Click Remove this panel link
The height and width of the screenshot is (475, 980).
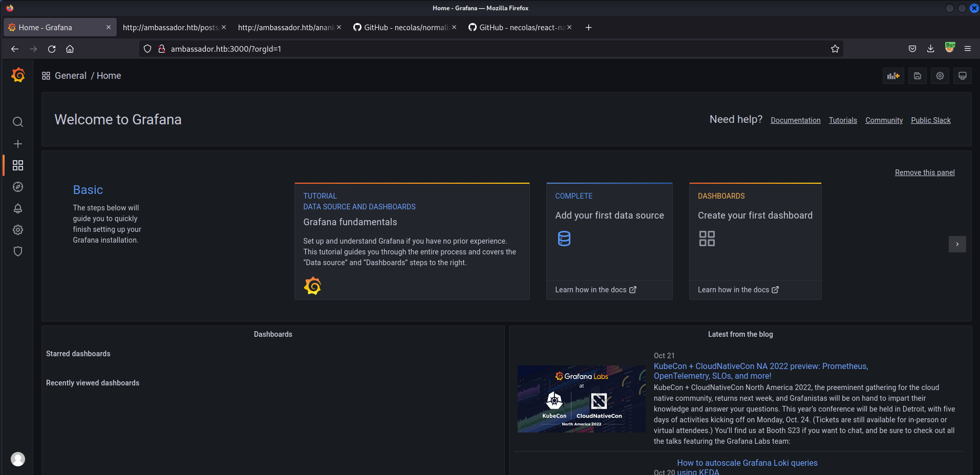pyautogui.click(x=925, y=172)
